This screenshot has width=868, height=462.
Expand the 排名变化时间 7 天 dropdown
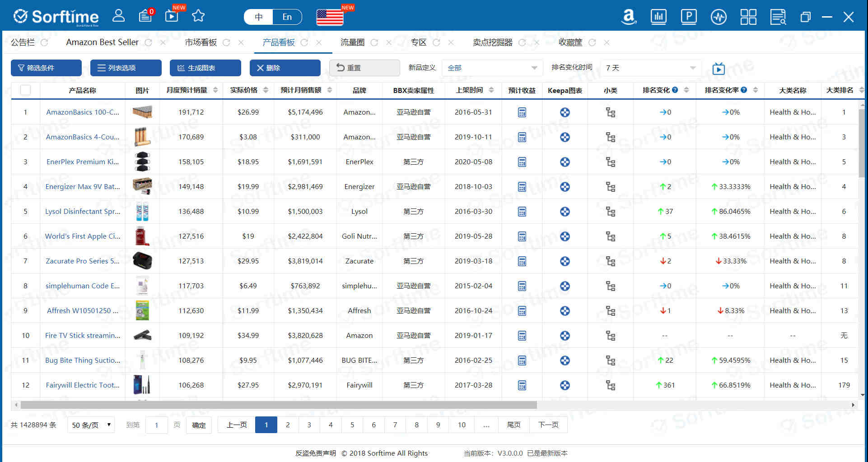pyautogui.click(x=651, y=68)
